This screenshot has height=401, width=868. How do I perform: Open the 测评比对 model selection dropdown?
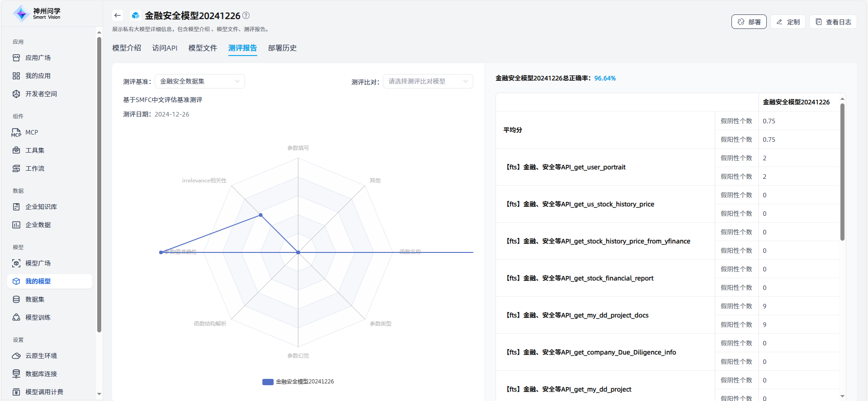tap(428, 81)
